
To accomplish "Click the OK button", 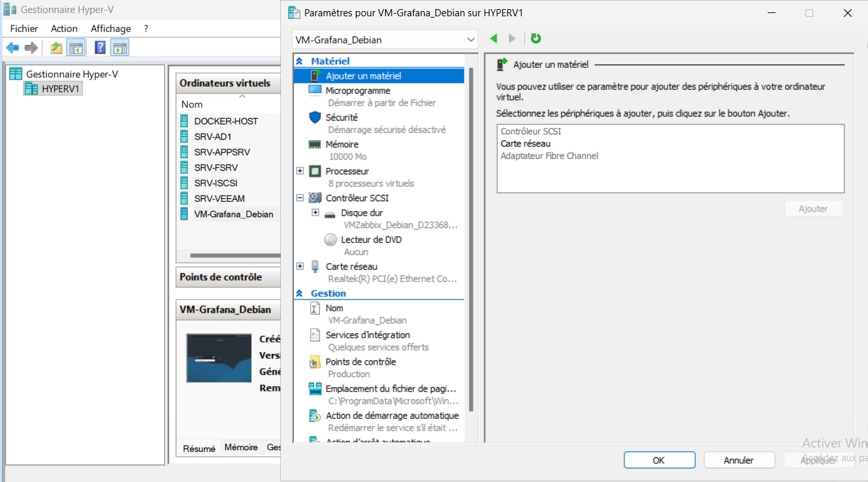I will click(659, 460).
